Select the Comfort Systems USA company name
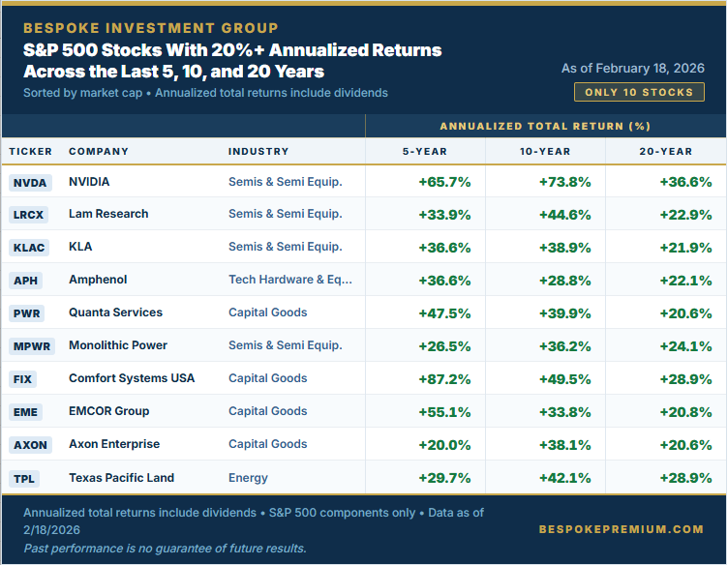Screen dimensions: 728x565 coord(132,378)
